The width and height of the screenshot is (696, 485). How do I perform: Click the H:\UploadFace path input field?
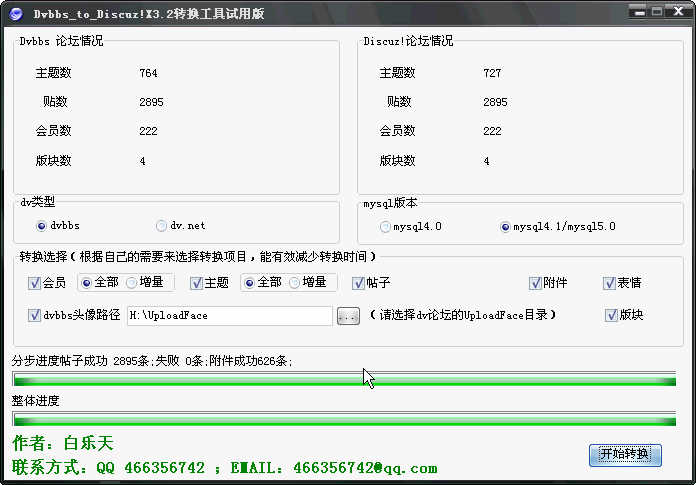[229, 316]
